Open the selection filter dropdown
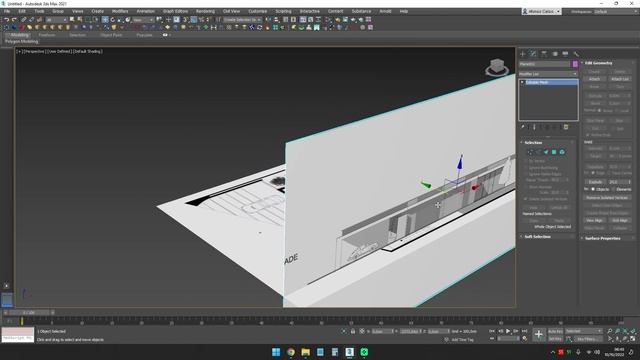Viewport: 640px width, 360px height. [56, 20]
